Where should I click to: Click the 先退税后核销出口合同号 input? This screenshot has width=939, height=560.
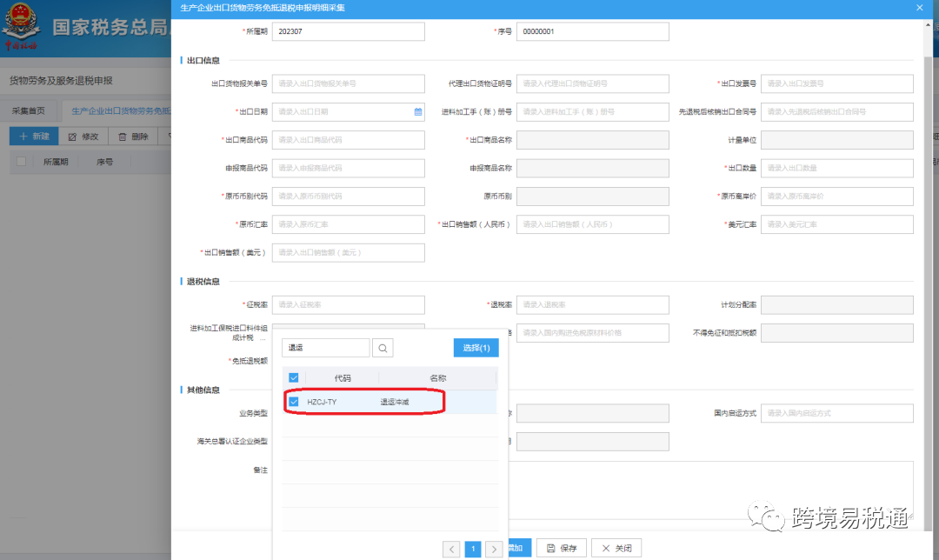(837, 112)
